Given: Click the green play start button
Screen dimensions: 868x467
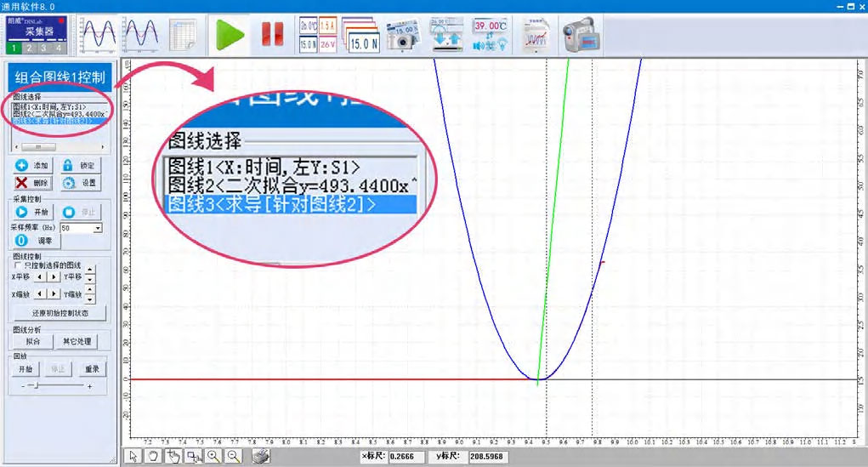Looking at the screenshot, I should tap(229, 34).
